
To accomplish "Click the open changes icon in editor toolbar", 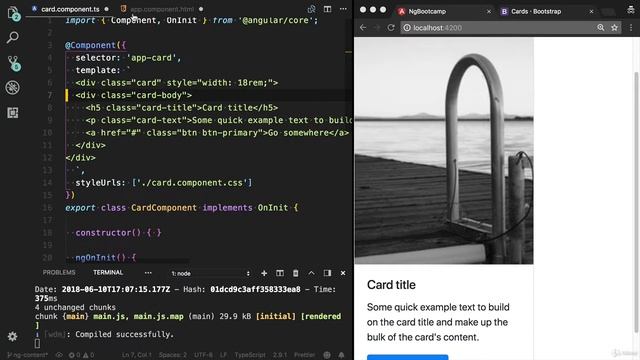I will pos(311,9).
